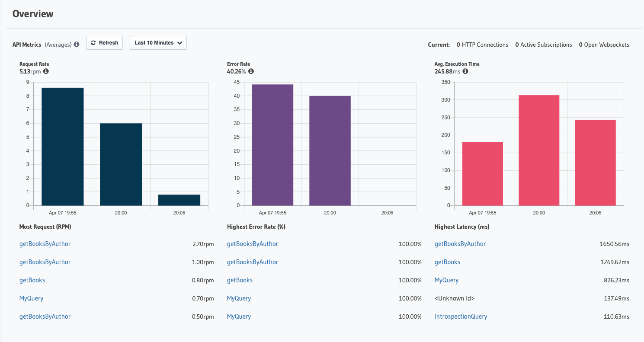Open getBooksByAuthor under Highest Latency
The width and height of the screenshot is (644, 342).
tap(460, 244)
